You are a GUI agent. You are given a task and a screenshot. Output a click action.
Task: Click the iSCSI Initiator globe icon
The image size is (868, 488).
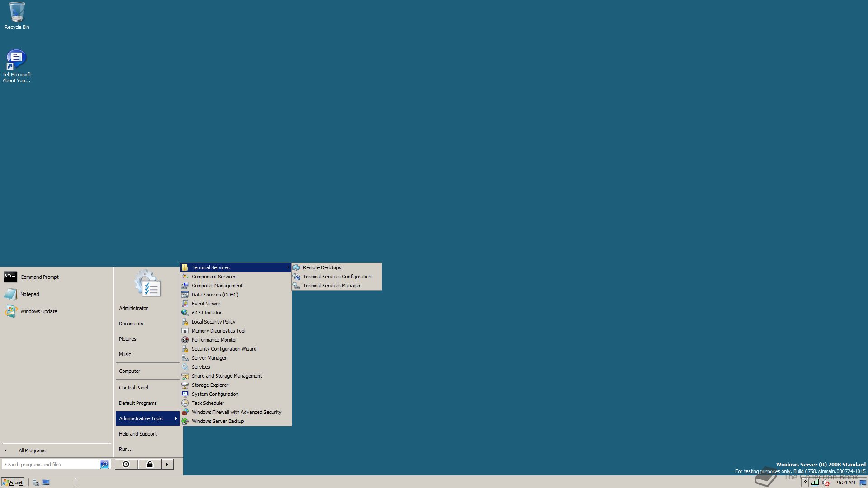[185, 313]
